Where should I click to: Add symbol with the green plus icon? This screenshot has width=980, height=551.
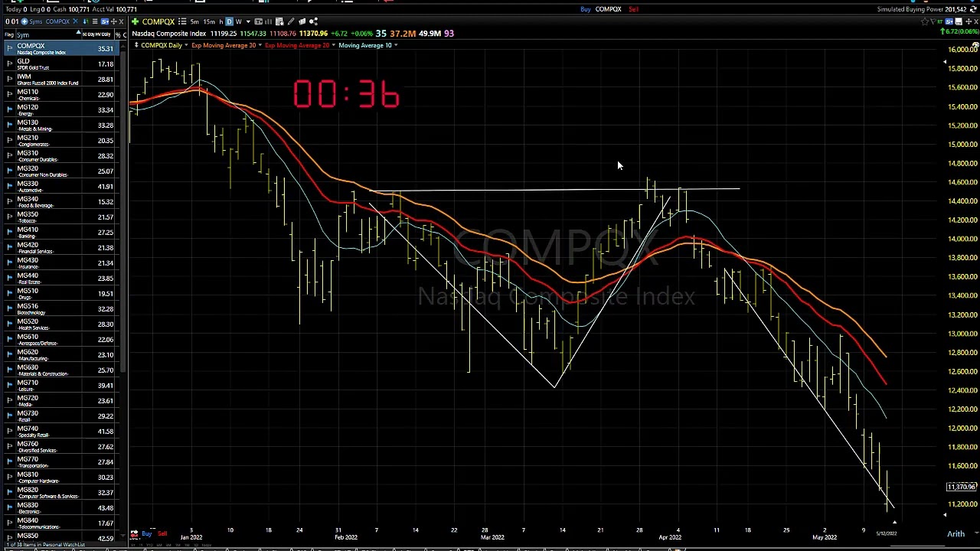coord(135,21)
